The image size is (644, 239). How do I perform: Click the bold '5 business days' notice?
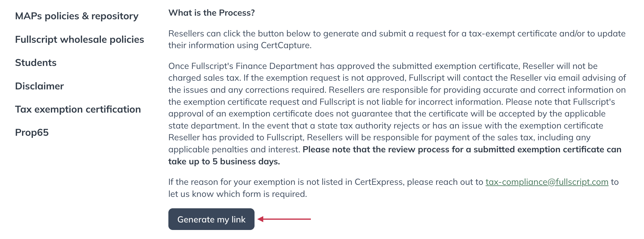click(395, 155)
